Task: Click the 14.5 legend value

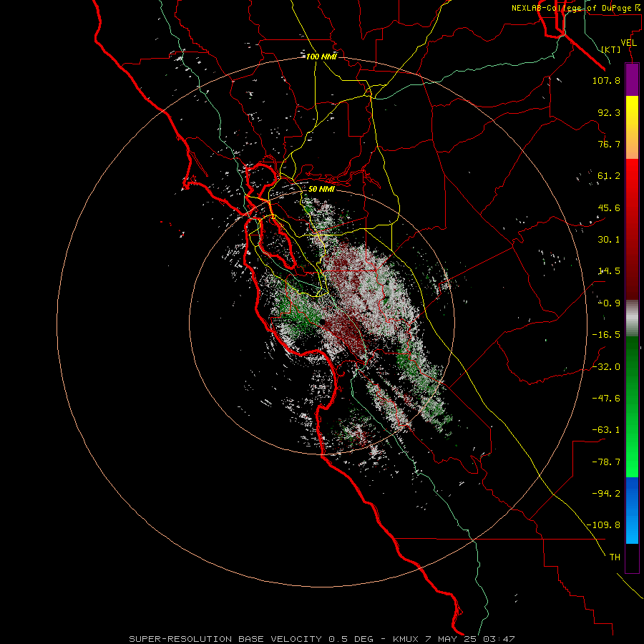Action: (609, 271)
